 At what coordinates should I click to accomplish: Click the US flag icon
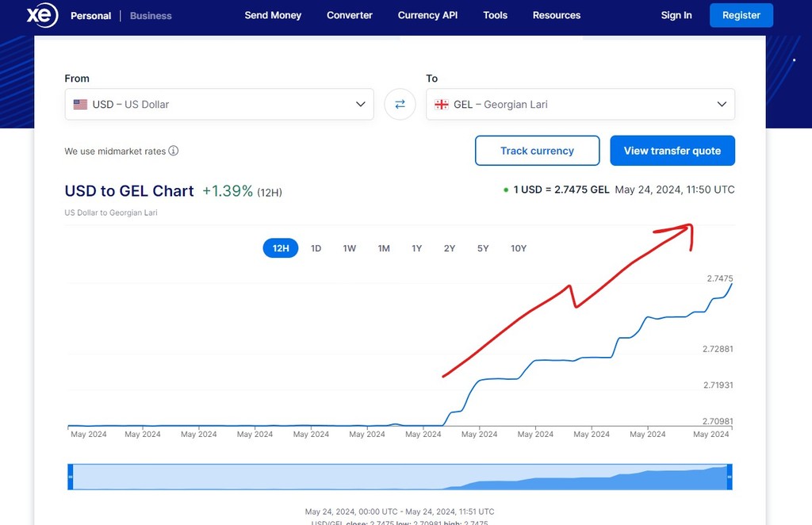pos(80,104)
